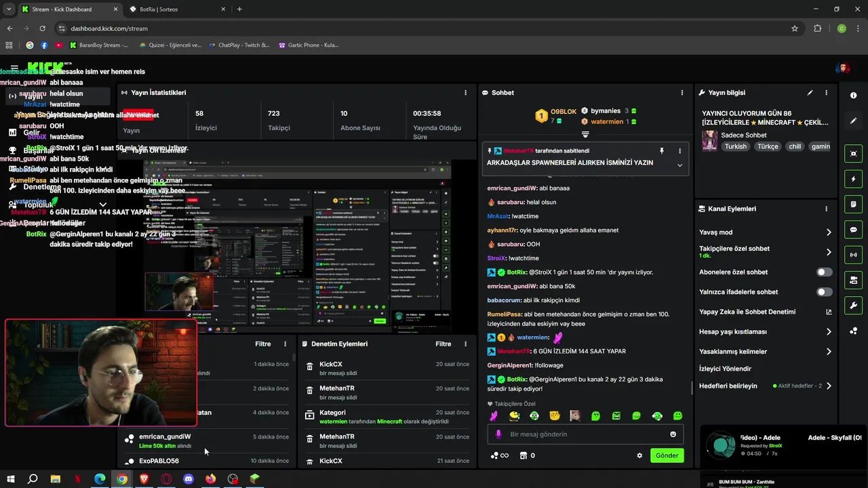Click the info icon in right sidebar
The image size is (868, 488).
[x=853, y=96]
